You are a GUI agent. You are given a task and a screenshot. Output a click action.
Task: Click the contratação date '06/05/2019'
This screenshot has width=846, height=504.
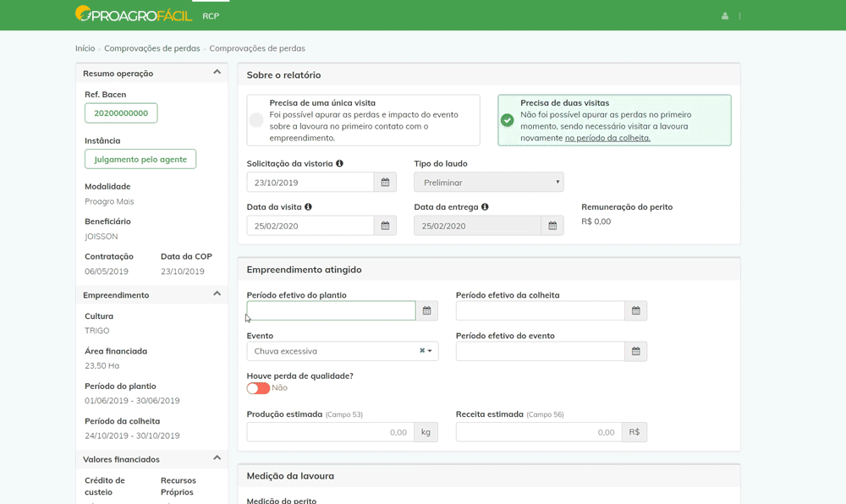tap(107, 271)
